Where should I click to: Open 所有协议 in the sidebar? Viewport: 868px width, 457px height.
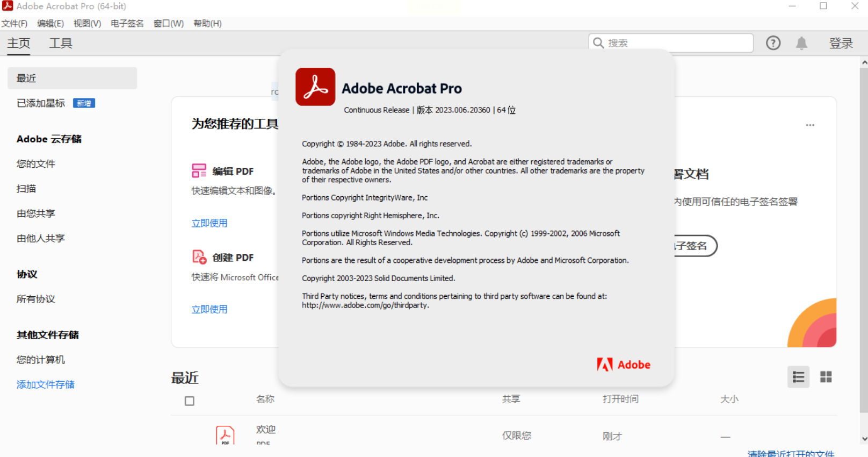(x=36, y=299)
